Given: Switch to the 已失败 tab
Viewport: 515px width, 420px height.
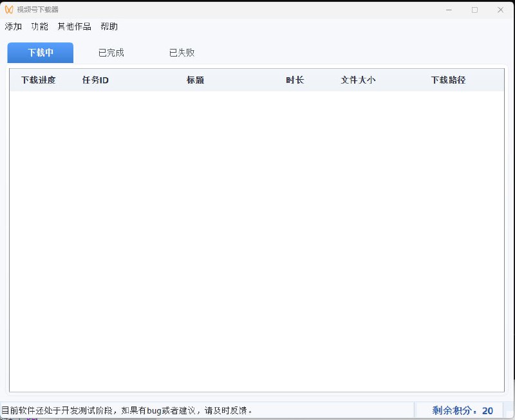Looking at the screenshot, I should click(181, 53).
